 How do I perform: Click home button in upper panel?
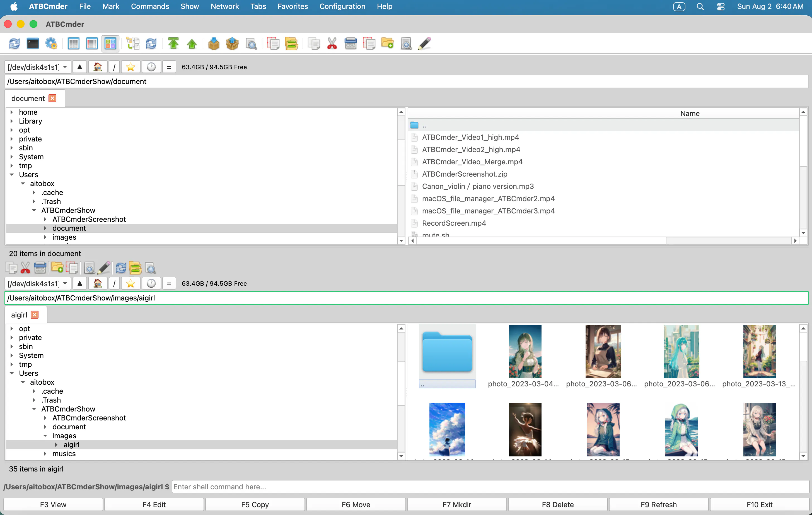coord(98,67)
